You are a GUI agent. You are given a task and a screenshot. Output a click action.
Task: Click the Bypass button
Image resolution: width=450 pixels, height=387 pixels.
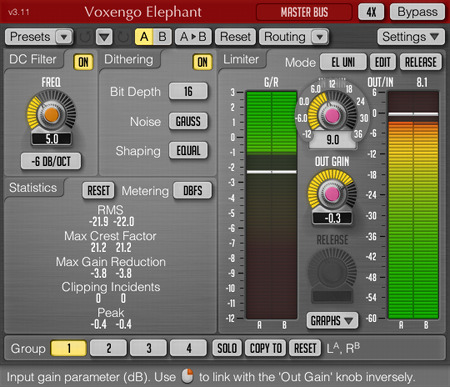tap(417, 12)
